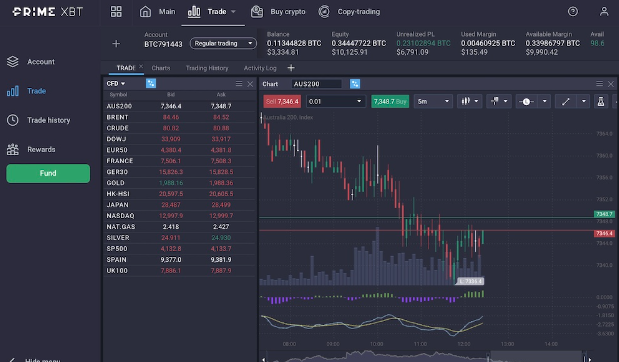
Task: Click the flask icon in chart toolbar
Action: tap(601, 101)
